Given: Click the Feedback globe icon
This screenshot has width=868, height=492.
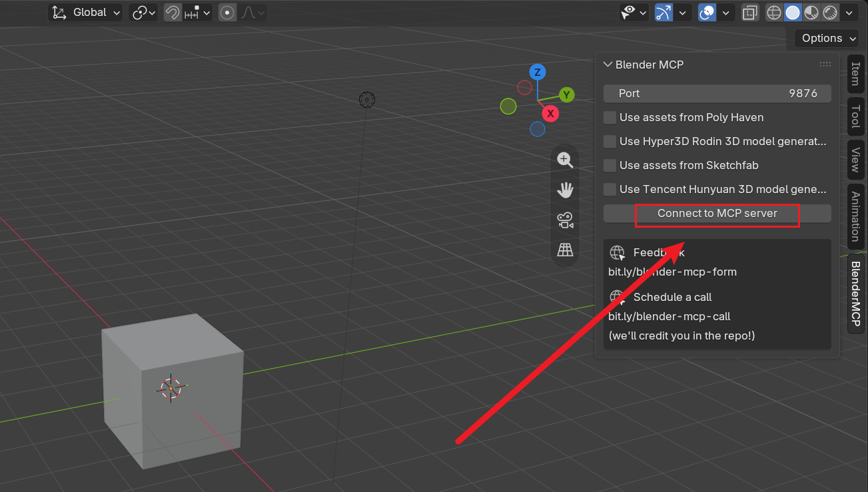Looking at the screenshot, I should pos(618,253).
